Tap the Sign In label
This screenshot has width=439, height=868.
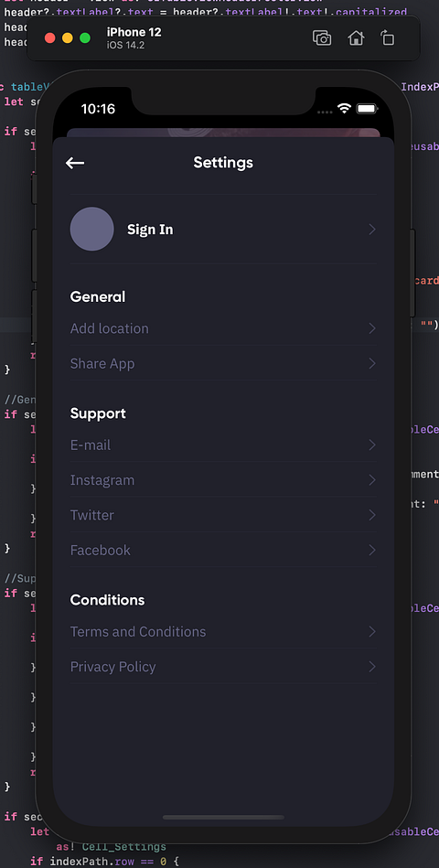150,230
